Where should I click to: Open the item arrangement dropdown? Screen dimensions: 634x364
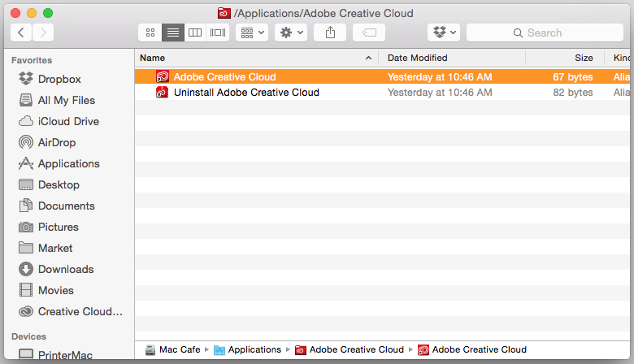pyautogui.click(x=252, y=32)
